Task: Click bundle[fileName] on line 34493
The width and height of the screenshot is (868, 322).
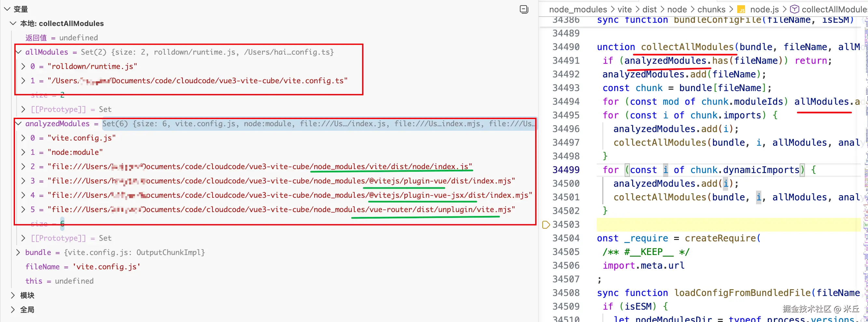Action: pyautogui.click(x=723, y=88)
